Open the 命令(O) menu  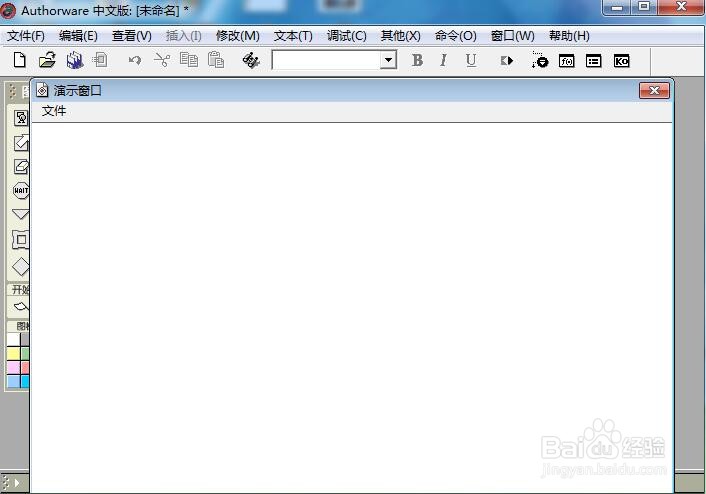pos(455,36)
